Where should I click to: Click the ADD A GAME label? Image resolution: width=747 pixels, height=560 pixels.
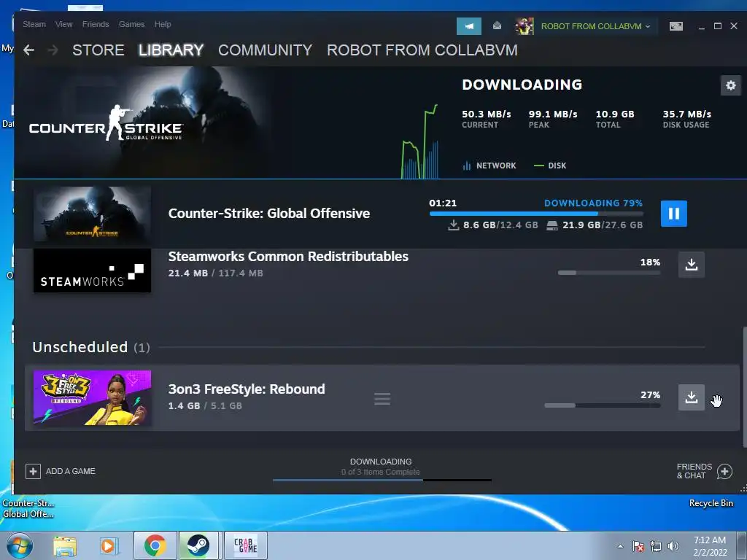pyautogui.click(x=71, y=472)
